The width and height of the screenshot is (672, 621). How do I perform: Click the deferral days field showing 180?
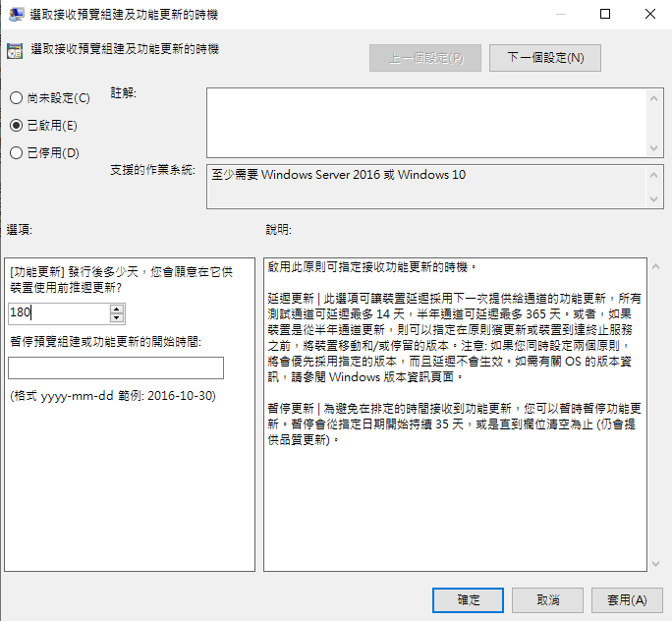[57, 313]
